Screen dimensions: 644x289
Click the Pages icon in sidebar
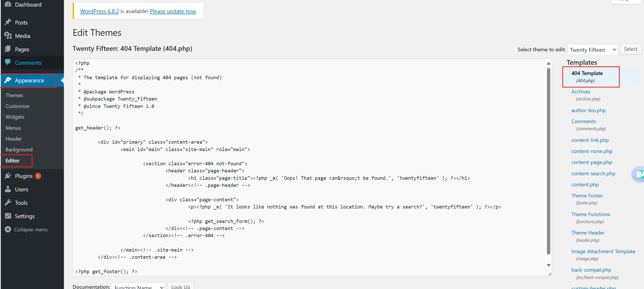click(x=8, y=49)
